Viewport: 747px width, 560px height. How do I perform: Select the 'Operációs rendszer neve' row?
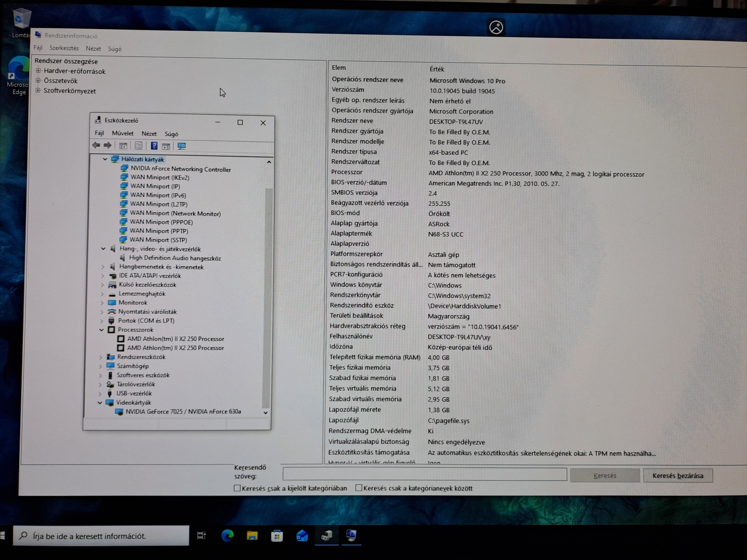pyautogui.click(x=418, y=80)
